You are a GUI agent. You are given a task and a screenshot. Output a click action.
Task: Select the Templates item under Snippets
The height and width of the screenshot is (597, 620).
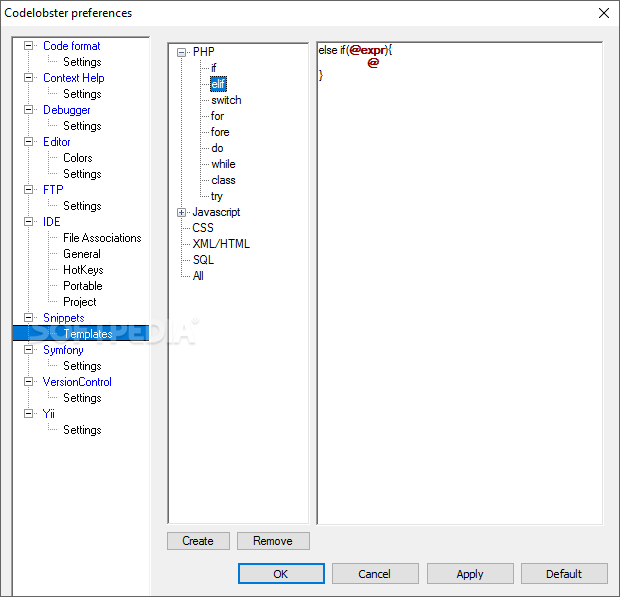pos(88,334)
